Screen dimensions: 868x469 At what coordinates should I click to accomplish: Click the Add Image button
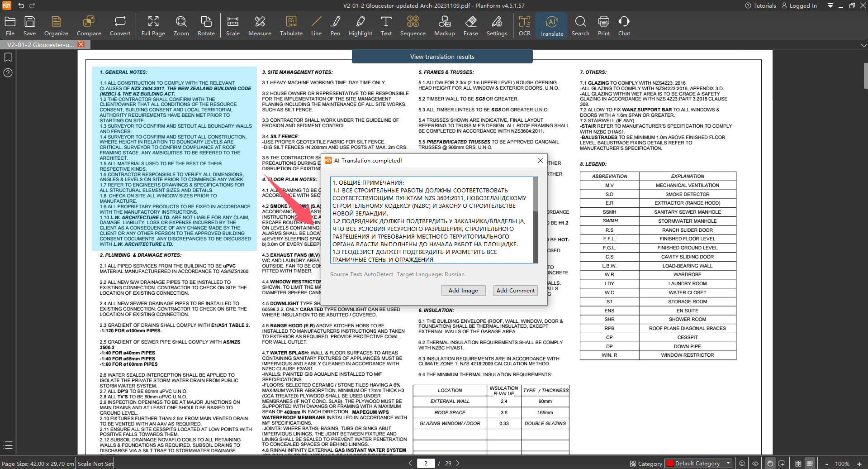coord(463,291)
